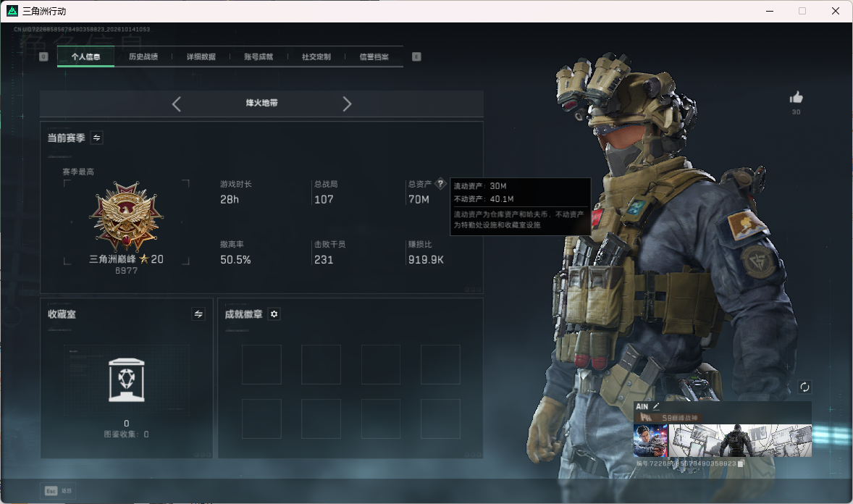Image resolution: width=853 pixels, height=504 pixels.
Task: Select the first empty achievement badge slot
Action: pyautogui.click(x=261, y=364)
